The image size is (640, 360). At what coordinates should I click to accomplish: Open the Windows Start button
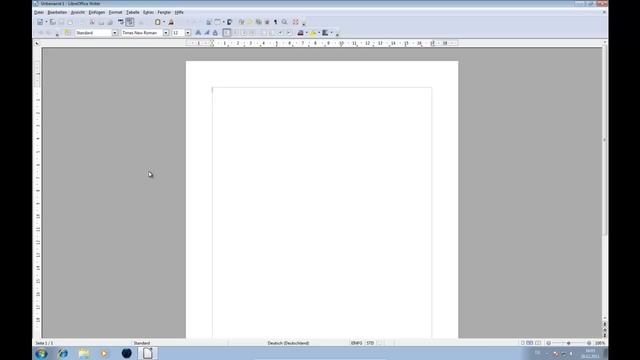42,353
